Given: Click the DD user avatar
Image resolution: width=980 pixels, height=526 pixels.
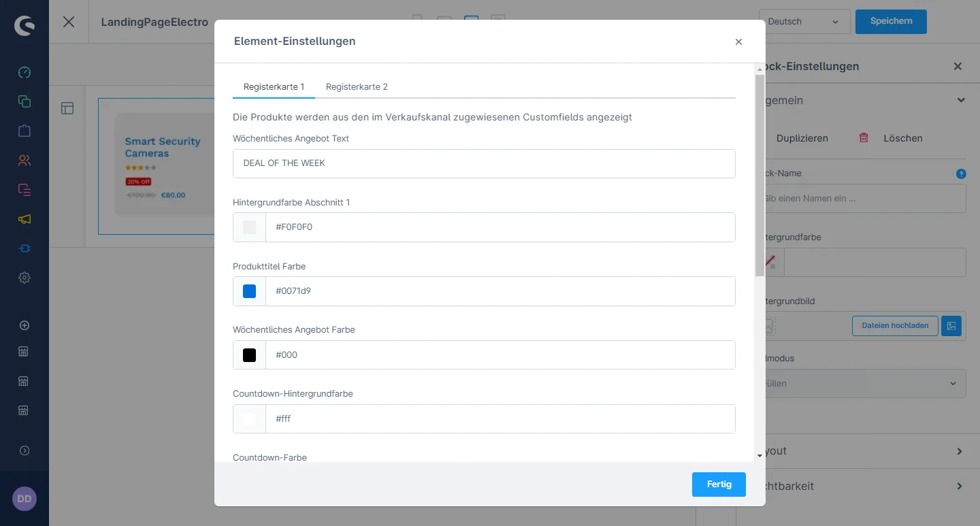Looking at the screenshot, I should click(x=24, y=499).
